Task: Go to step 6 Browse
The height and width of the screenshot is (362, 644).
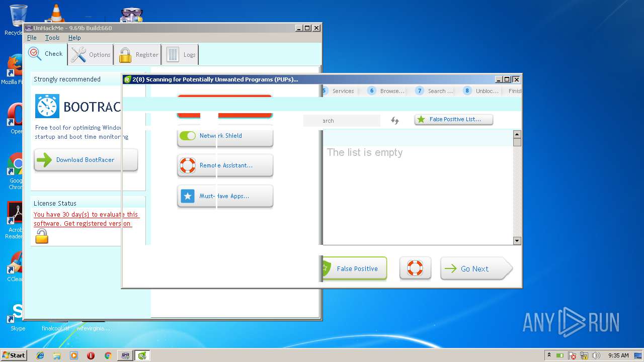Action: click(386, 91)
